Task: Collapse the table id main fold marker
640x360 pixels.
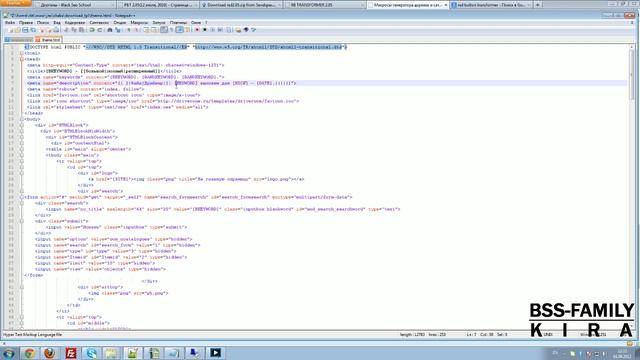Action: pyautogui.click(x=22, y=149)
